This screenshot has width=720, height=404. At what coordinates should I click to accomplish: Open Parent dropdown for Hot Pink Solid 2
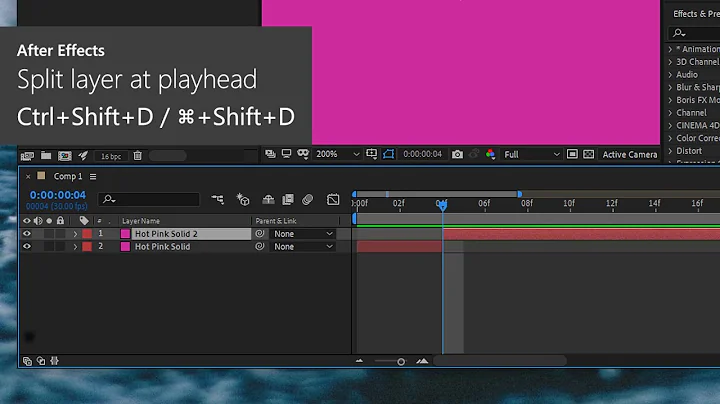pos(303,234)
